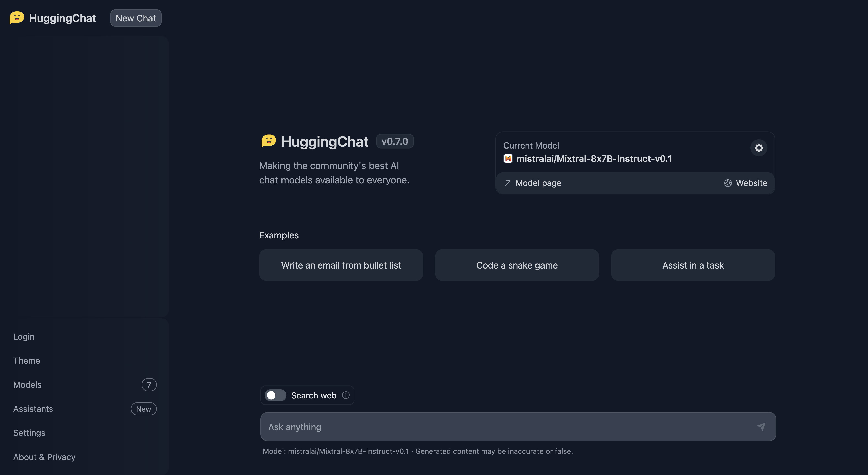The width and height of the screenshot is (868, 475).
Task: Click the info icon beside Search web
Action: point(346,395)
